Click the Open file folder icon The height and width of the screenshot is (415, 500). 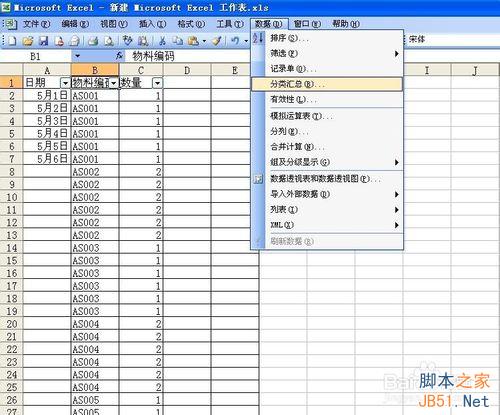click(x=28, y=41)
